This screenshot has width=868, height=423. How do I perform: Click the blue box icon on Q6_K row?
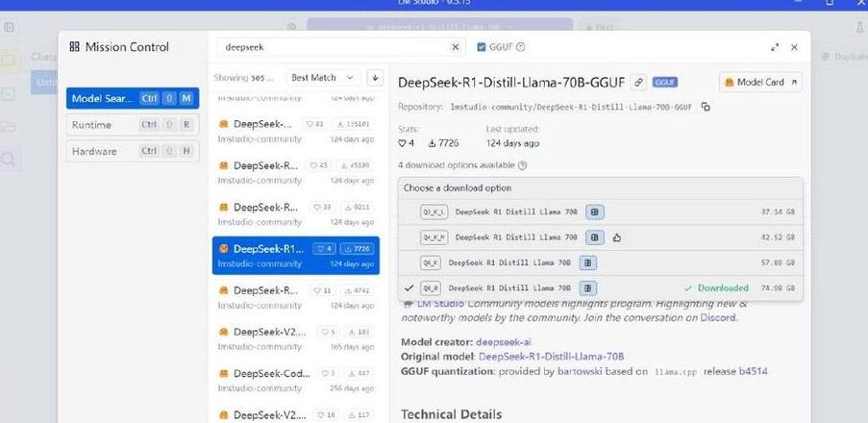[588, 262]
